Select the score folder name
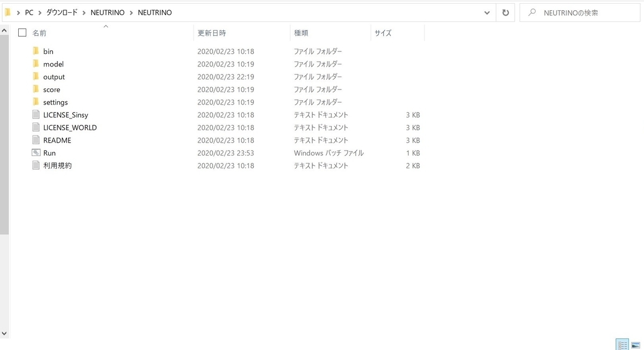 point(52,90)
